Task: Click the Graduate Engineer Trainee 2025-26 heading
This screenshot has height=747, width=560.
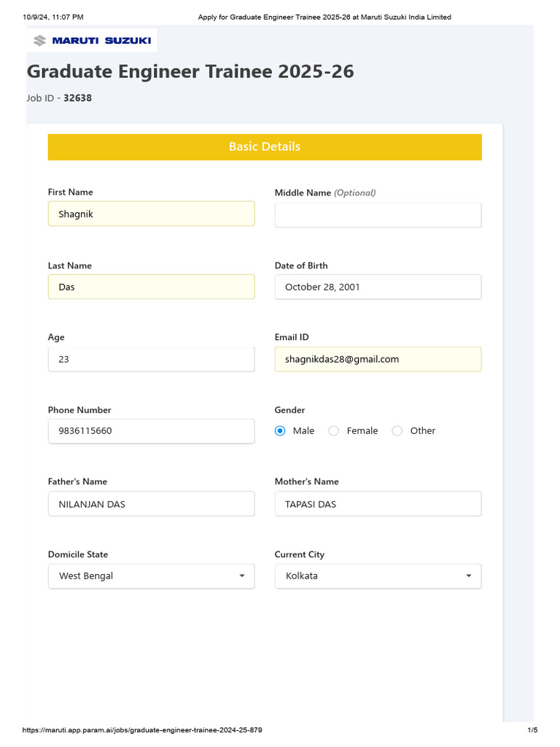Action: 190,71
